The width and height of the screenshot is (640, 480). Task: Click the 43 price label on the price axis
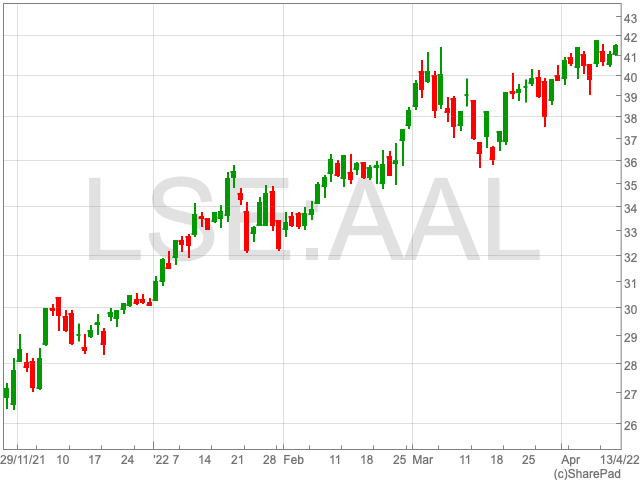click(630, 17)
